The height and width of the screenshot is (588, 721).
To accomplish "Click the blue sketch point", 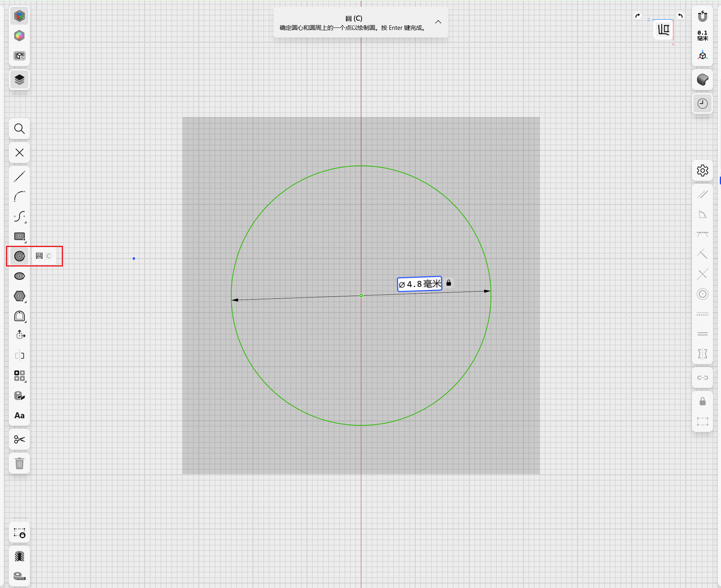I will [134, 259].
